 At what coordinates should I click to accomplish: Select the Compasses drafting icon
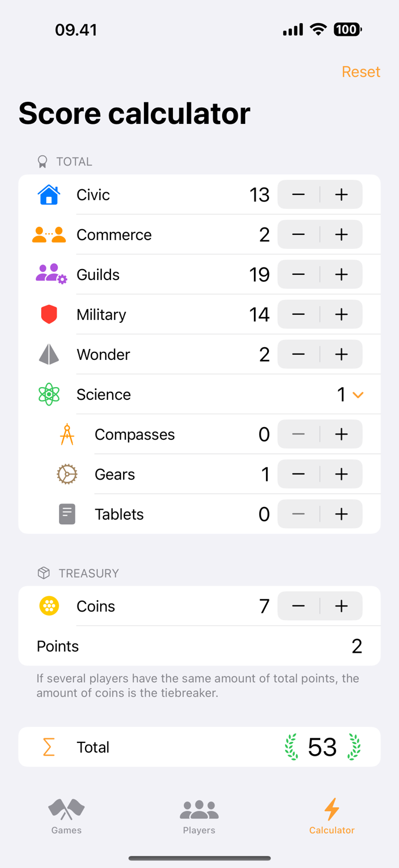click(x=67, y=434)
